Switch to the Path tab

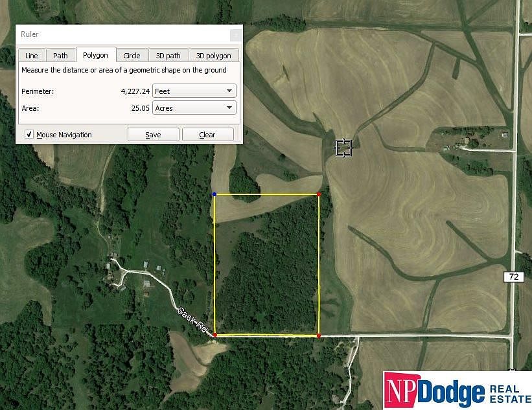click(x=60, y=56)
